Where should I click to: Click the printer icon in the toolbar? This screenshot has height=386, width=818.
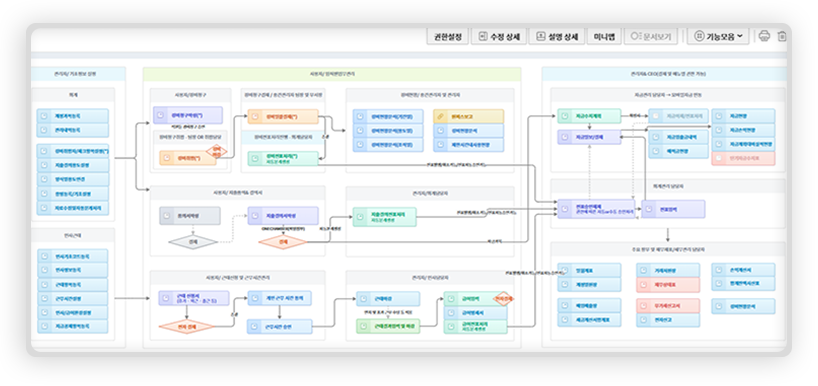[x=764, y=36]
